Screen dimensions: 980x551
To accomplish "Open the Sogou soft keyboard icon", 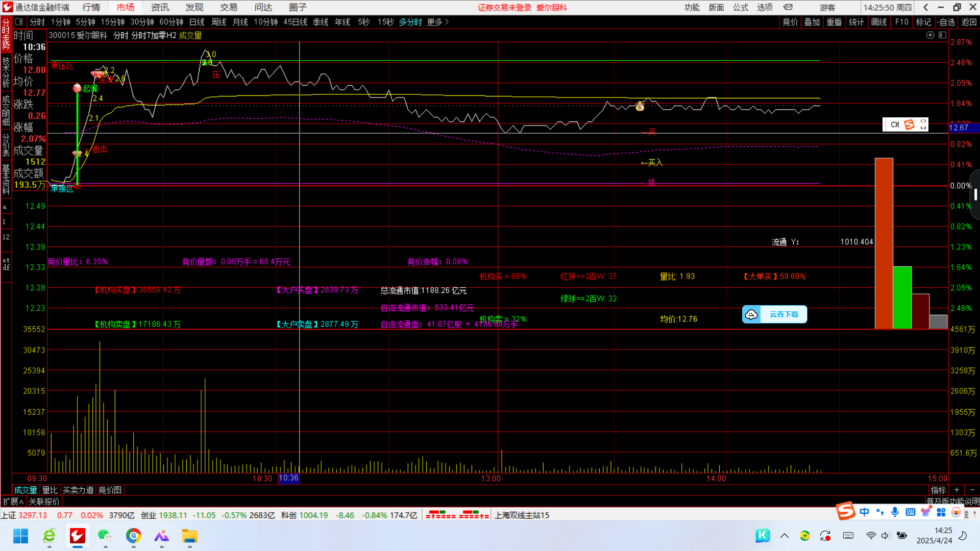I will pos(910,512).
